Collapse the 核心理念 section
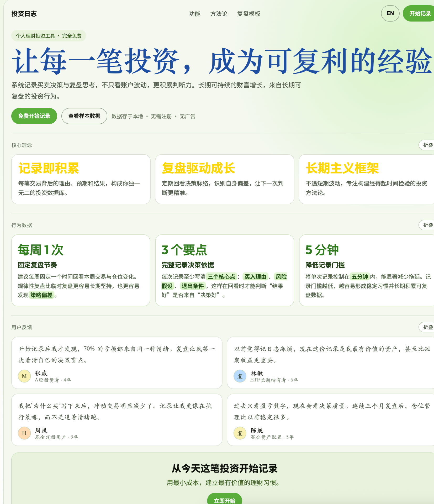This screenshot has width=434, height=504. coord(427,145)
